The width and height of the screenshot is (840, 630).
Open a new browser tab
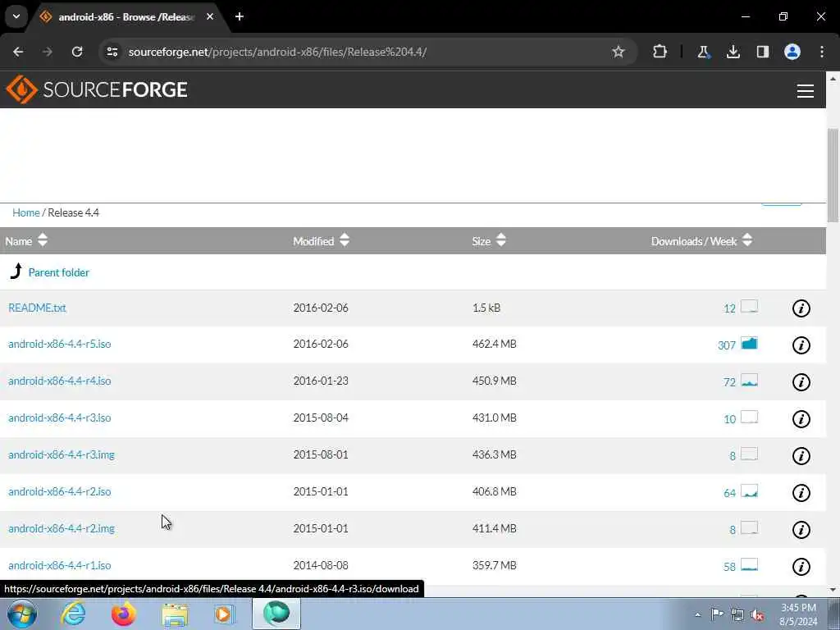click(240, 16)
